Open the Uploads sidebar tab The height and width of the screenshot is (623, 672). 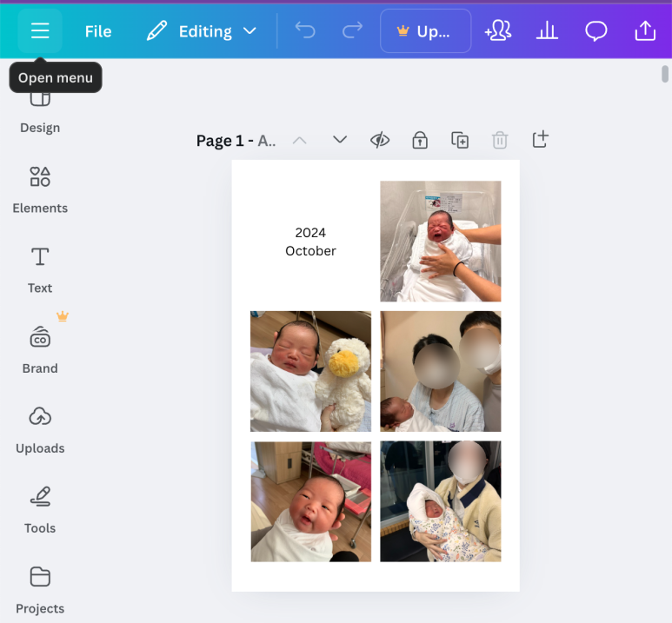click(40, 431)
